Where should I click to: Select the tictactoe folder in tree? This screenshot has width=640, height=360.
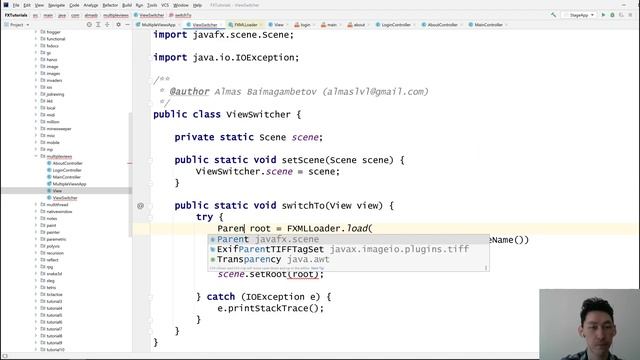click(51, 294)
